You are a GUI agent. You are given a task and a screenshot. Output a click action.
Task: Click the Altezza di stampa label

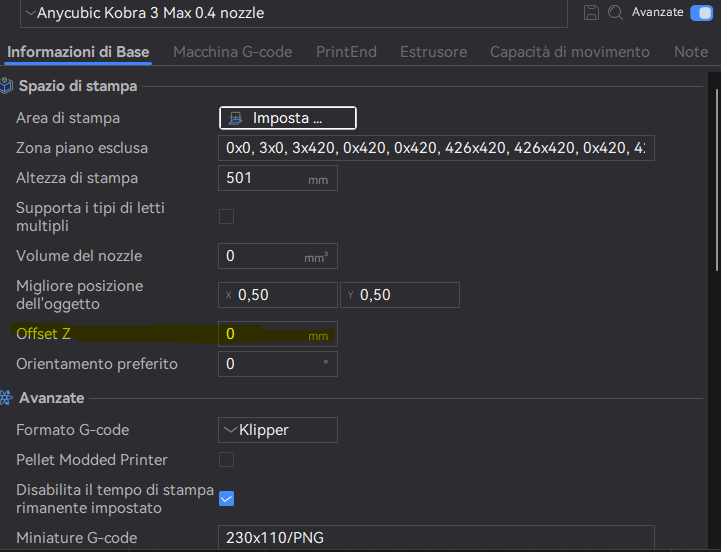click(x=77, y=178)
